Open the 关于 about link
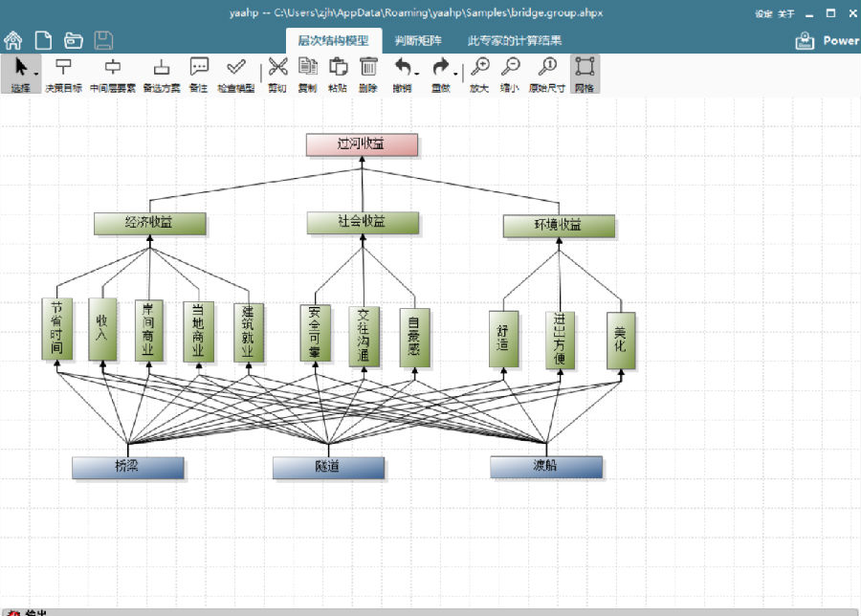Viewport: 861px width, 616px height. pyautogui.click(x=785, y=13)
